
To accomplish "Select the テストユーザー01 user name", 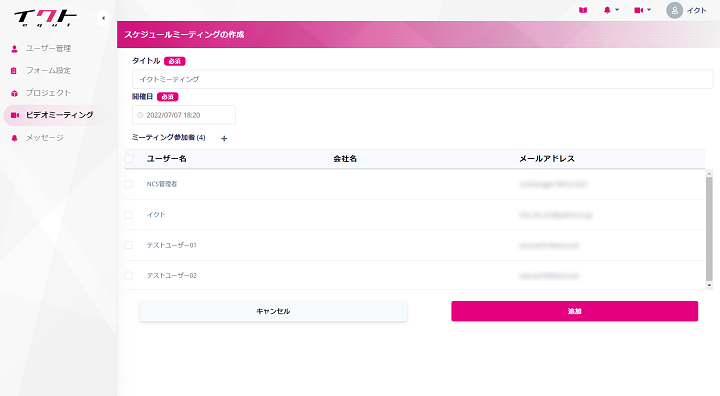I will click(171, 245).
